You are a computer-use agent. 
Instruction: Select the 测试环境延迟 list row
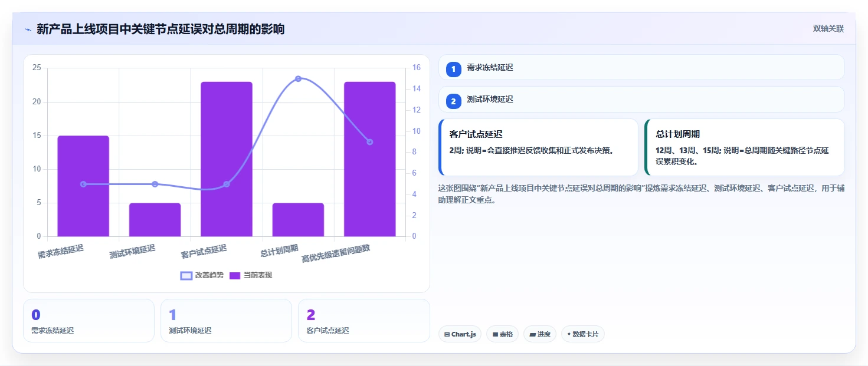[x=641, y=99]
